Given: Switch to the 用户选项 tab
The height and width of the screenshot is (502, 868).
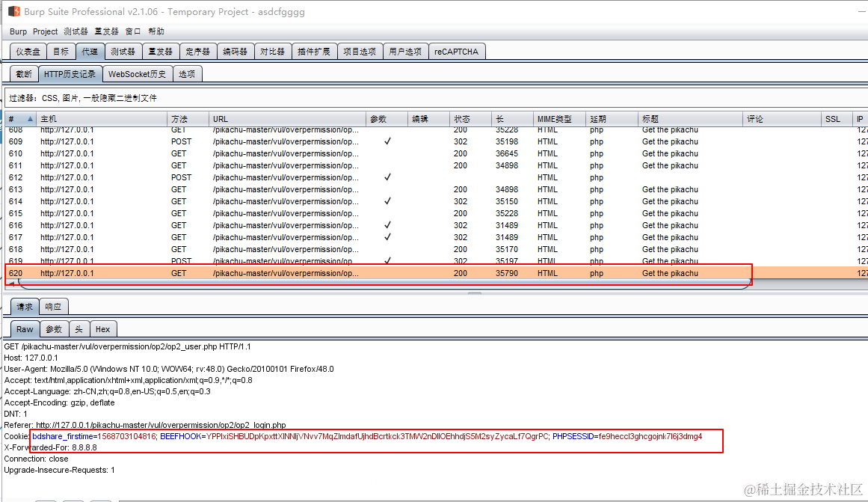Looking at the screenshot, I should (x=405, y=52).
